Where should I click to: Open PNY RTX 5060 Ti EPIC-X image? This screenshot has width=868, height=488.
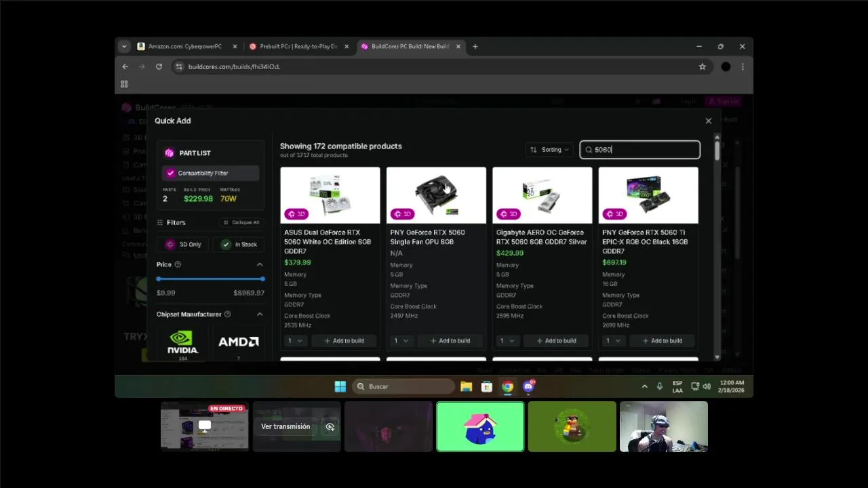(x=648, y=195)
